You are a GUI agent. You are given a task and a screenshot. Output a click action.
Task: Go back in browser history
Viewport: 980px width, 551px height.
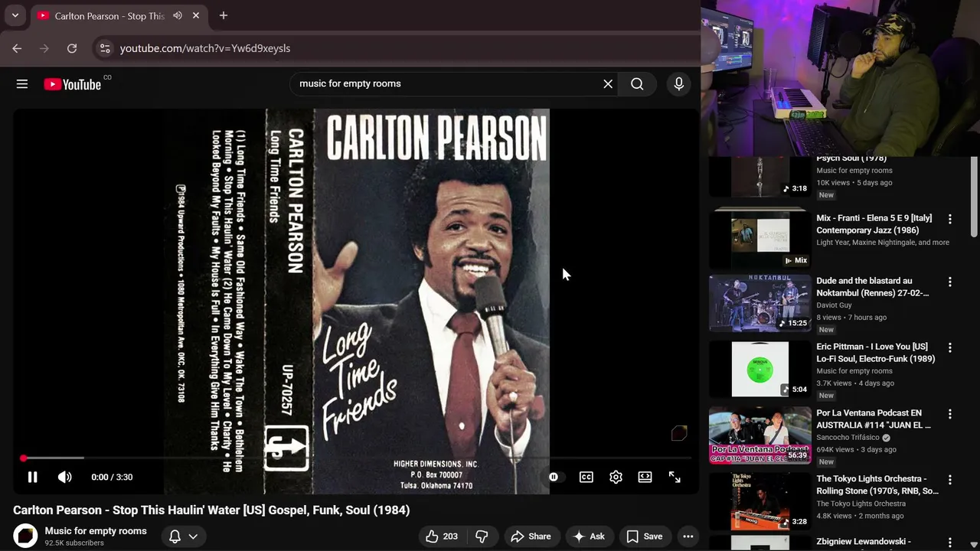[x=17, y=48]
